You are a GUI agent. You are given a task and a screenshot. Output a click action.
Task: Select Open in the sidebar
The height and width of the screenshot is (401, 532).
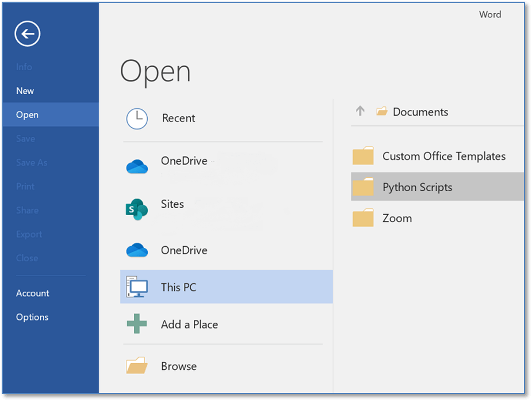coord(51,114)
